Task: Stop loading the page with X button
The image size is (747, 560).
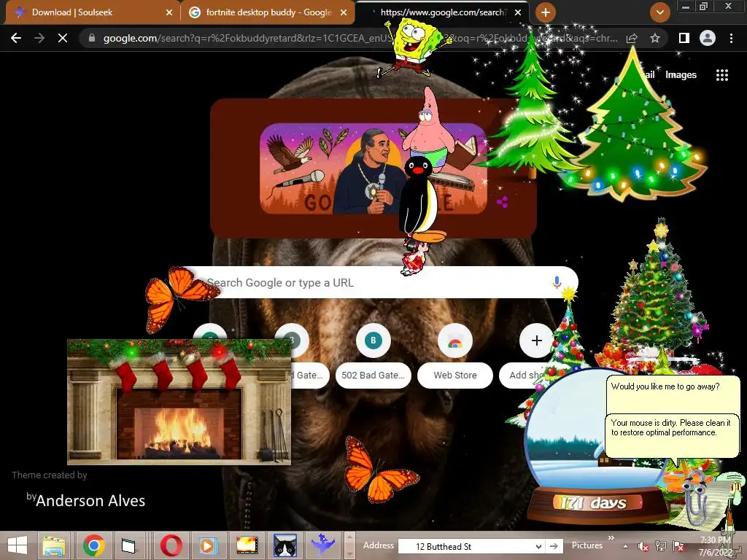Action: [63, 38]
